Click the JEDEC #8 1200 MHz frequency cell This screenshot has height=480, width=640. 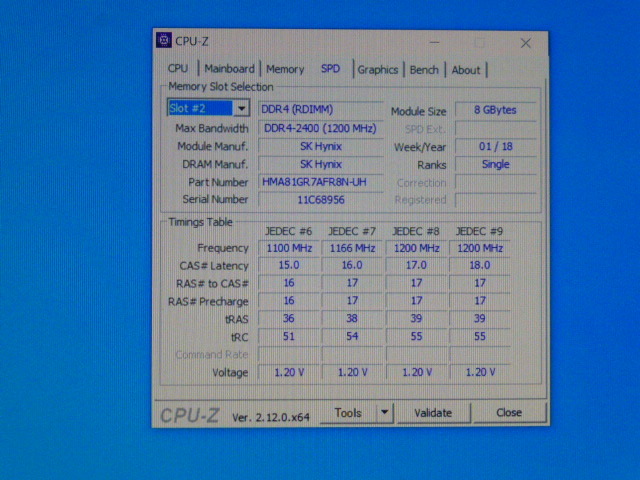click(416, 248)
